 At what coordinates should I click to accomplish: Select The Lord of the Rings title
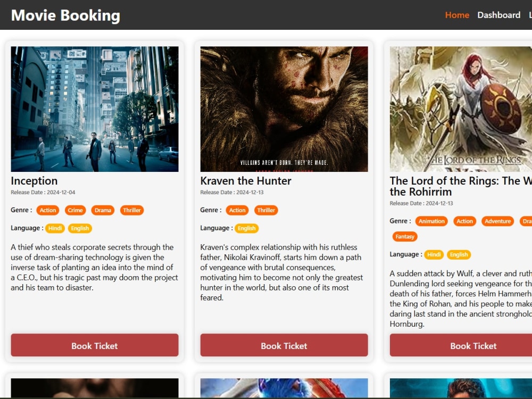pyautogui.click(x=461, y=186)
